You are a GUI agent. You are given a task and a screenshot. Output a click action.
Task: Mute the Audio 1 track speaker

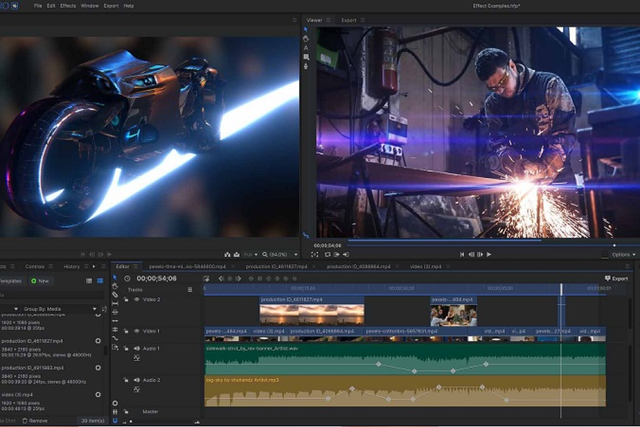coord(137,348)
